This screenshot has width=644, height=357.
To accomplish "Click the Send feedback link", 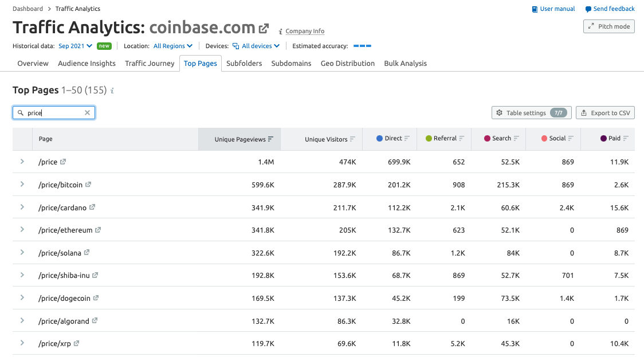I will pyautogui.click(x=610, y=9).
